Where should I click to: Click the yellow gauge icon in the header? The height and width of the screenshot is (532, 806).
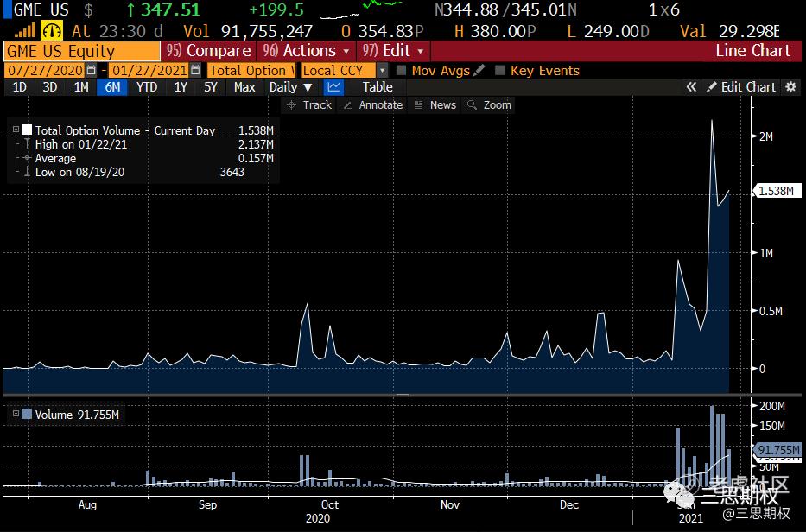pos(52,31)
